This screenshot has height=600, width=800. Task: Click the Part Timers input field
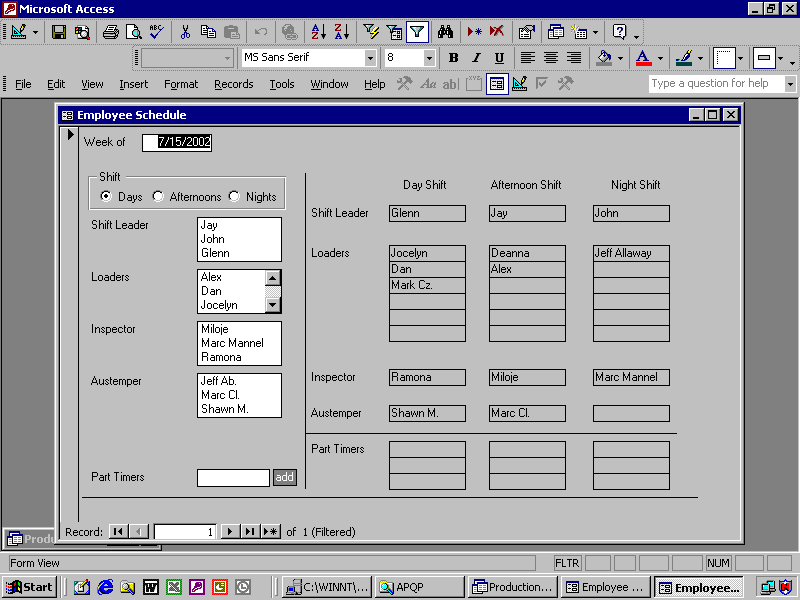click(x=233, y=478)
